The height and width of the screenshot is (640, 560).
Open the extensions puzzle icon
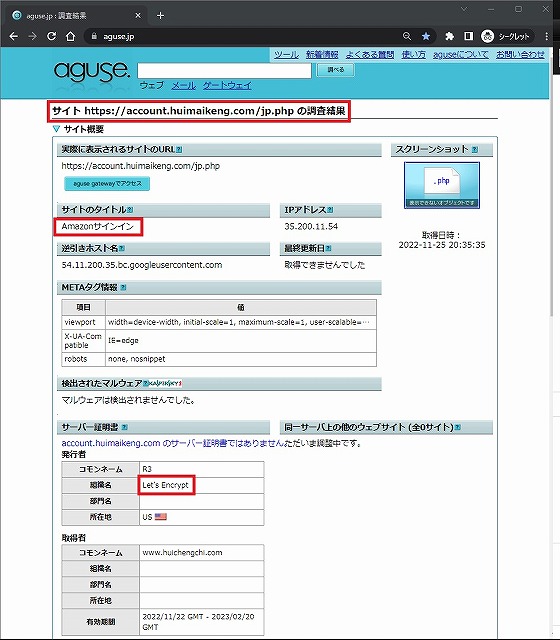(449, 36)
